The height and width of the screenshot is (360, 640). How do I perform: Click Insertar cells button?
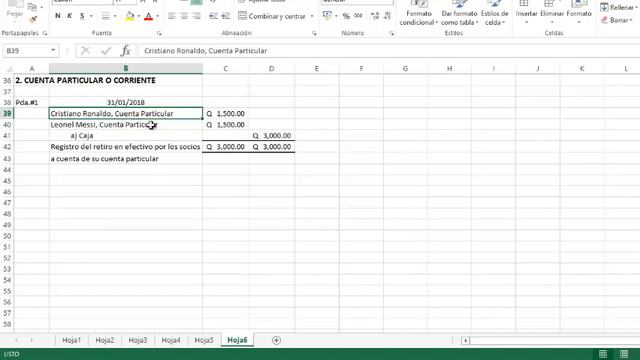tap(526, 13)
